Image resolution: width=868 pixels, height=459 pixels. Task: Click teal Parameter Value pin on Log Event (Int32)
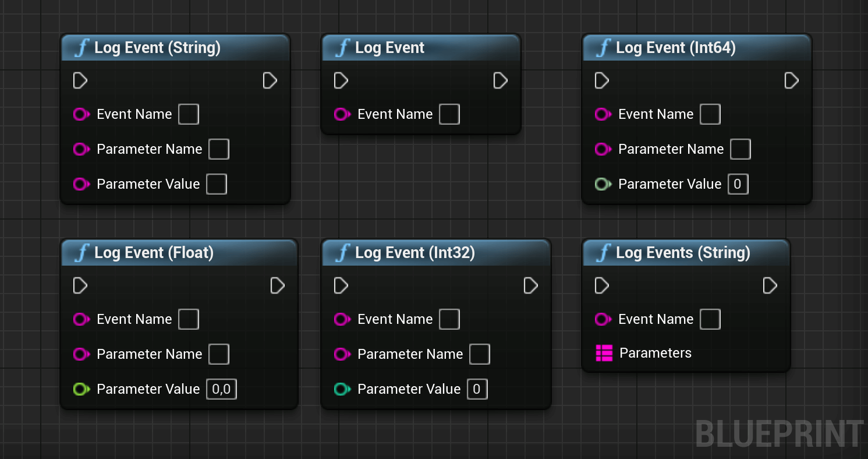pos(342,389)
